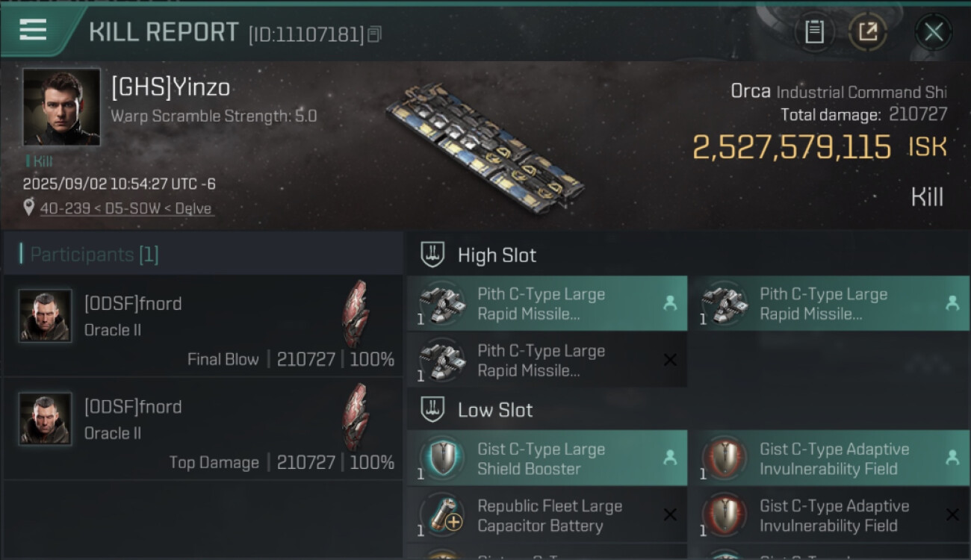Screen dimensions: 971x560
Task: Open the 40-239 < D5-S0W < Delve location link
Action: (x=125, y=208)
